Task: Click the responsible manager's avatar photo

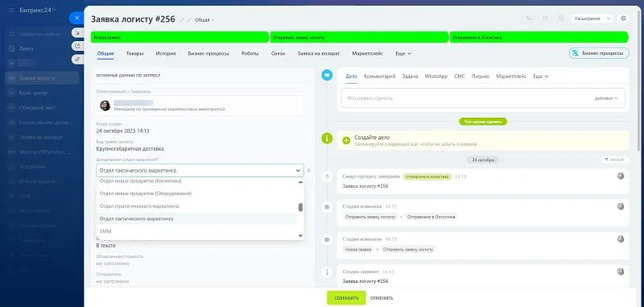Action: point(105,106)
